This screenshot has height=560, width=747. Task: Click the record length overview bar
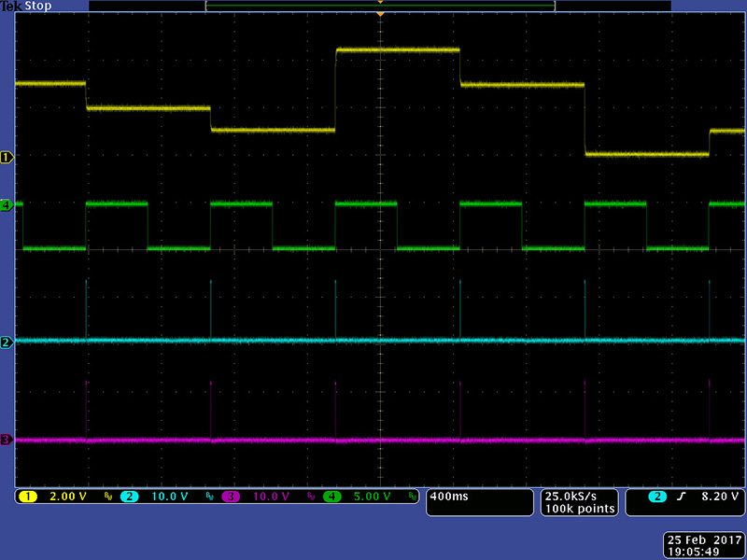click(x=380, y=6)
